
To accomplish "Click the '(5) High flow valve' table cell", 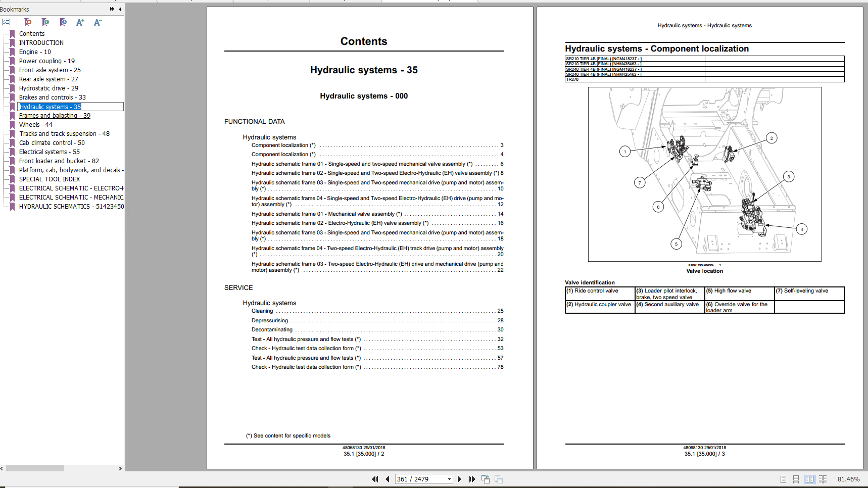I will (740, 294).
